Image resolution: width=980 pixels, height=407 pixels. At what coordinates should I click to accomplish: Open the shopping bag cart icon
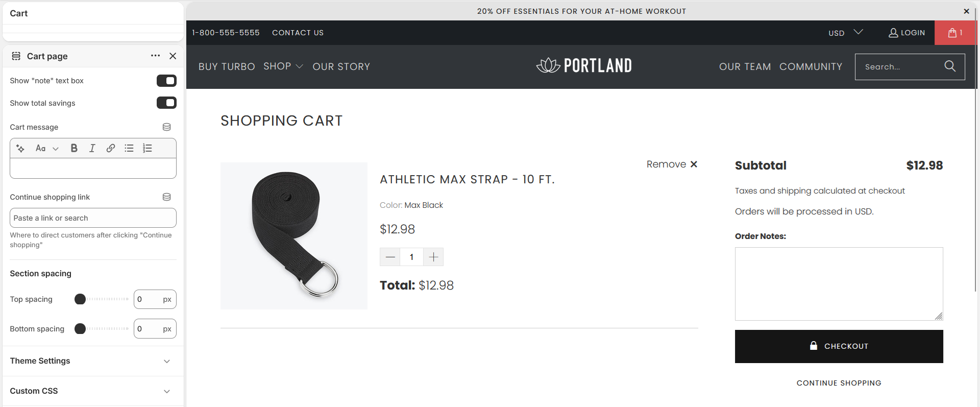[955, 33]
